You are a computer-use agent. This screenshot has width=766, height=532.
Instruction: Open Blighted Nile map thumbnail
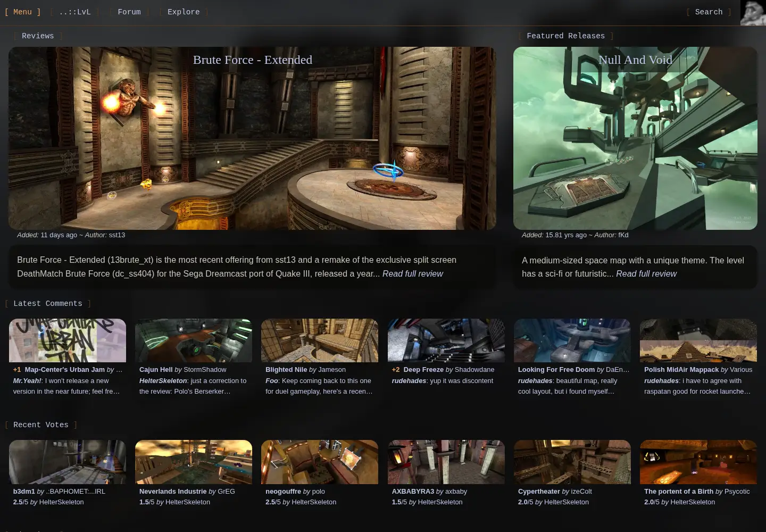[320, 340]
